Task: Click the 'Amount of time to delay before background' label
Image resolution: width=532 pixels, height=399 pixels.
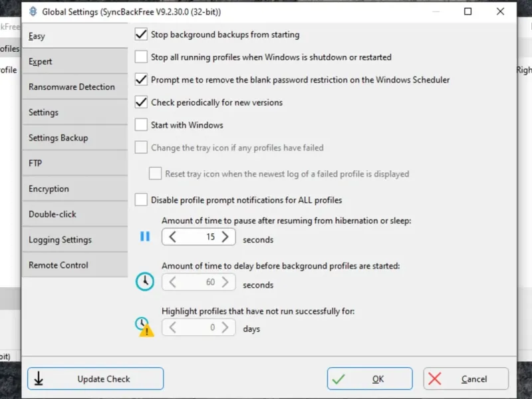Action: (x=281, y=265)
